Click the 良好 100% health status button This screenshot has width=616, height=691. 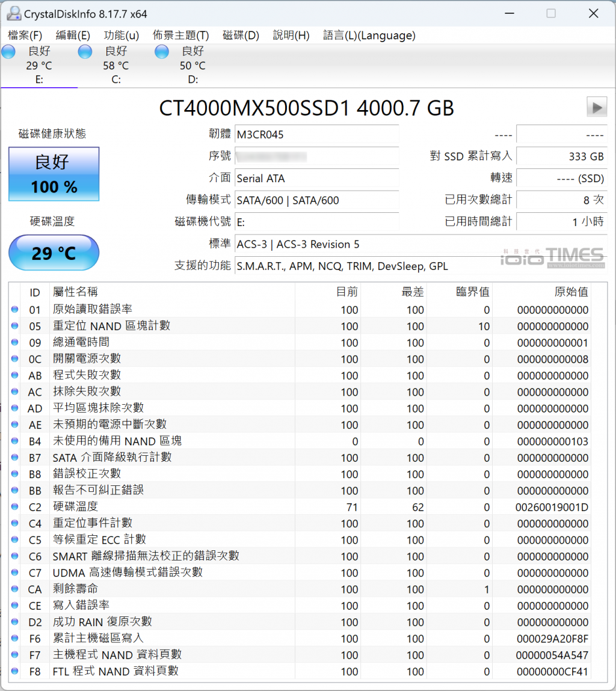(54, 174)
